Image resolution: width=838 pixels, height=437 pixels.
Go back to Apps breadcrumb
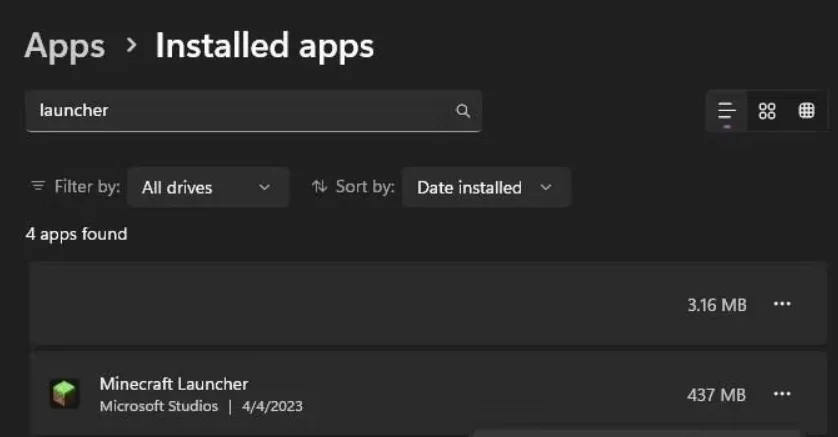(65, 46)
